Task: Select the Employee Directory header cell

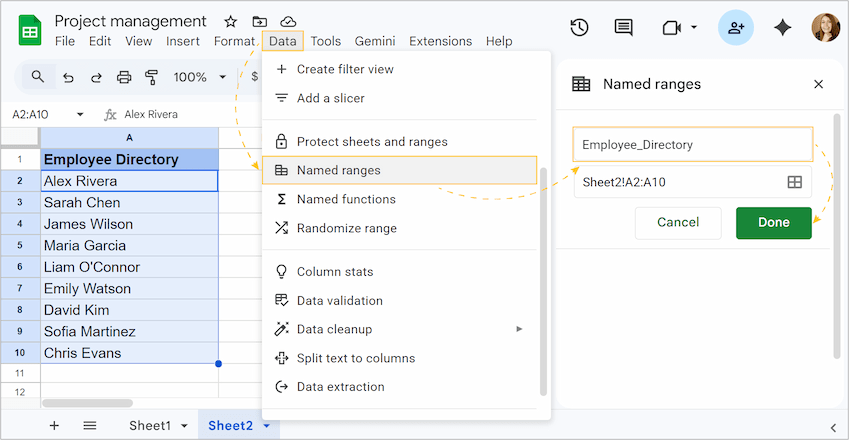Action: [x=129, y=159]
